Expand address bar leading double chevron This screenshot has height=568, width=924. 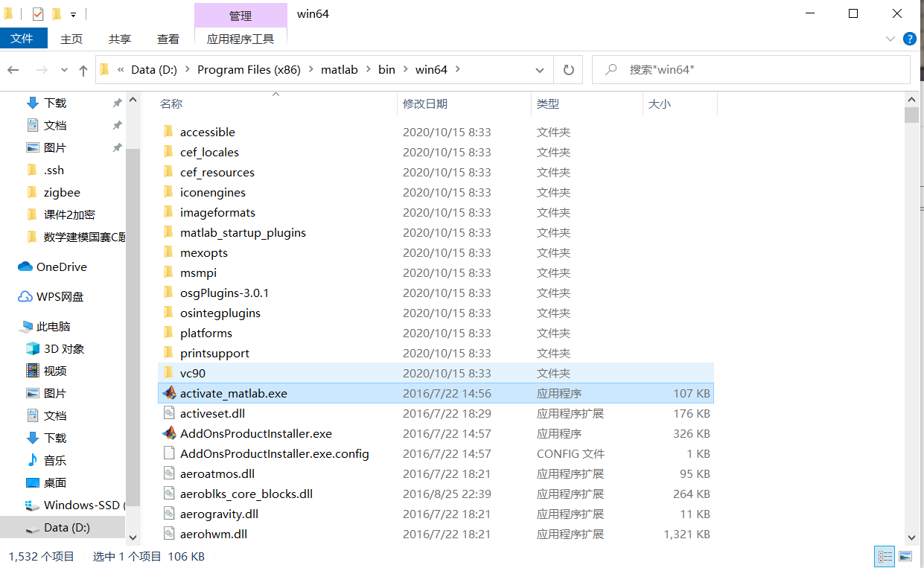pos(121,69)
